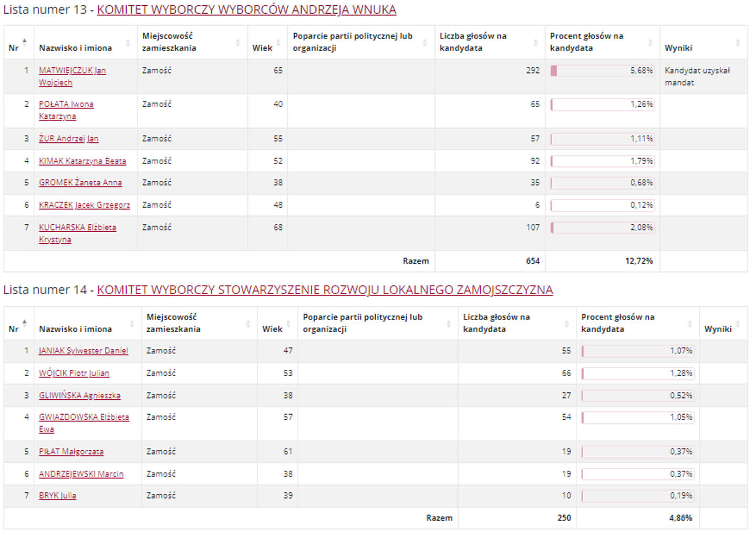Viewport: 756px width, 538px height.
Task: Click the sort icon for Poparcie partii politycznej
Action: 426,42
